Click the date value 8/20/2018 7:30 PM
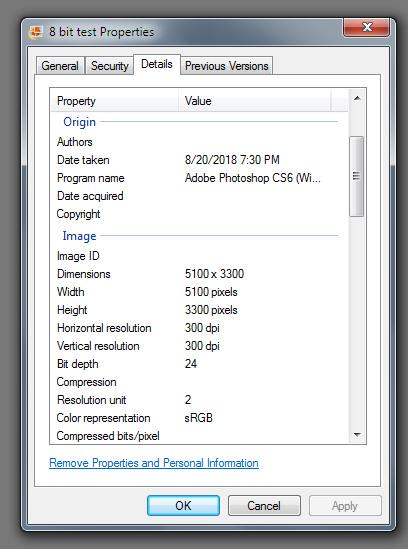The image size is (408, 549). pyautogui.click(x=232, y=160)
